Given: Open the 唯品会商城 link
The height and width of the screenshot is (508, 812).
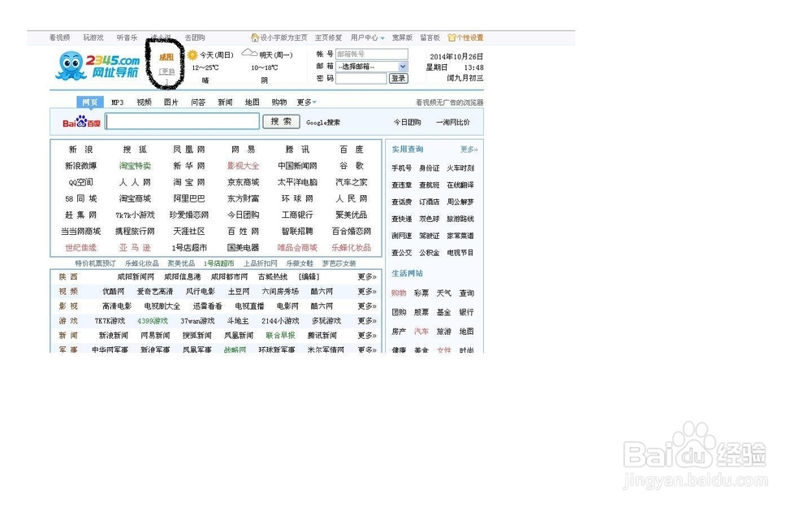Looking at the screenshot, I should (x=297, y=248).
